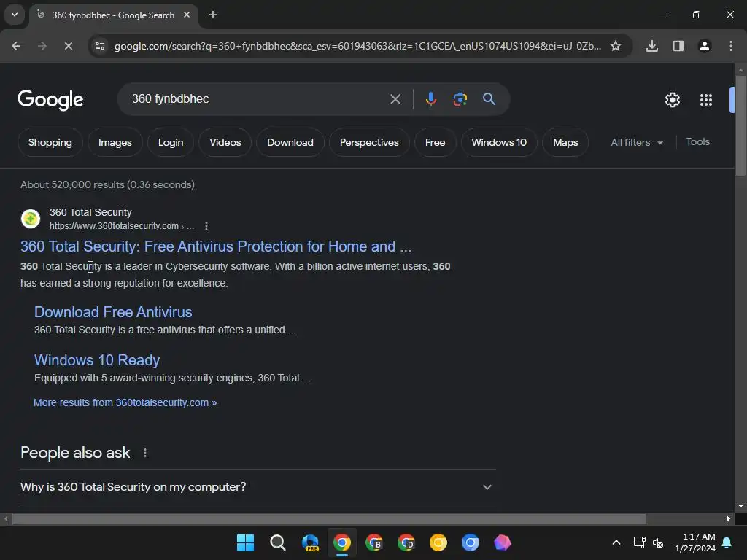The height and width of the screenshot is (560, 747).
Task: Filter results by Videos
Action: point(225,142)
